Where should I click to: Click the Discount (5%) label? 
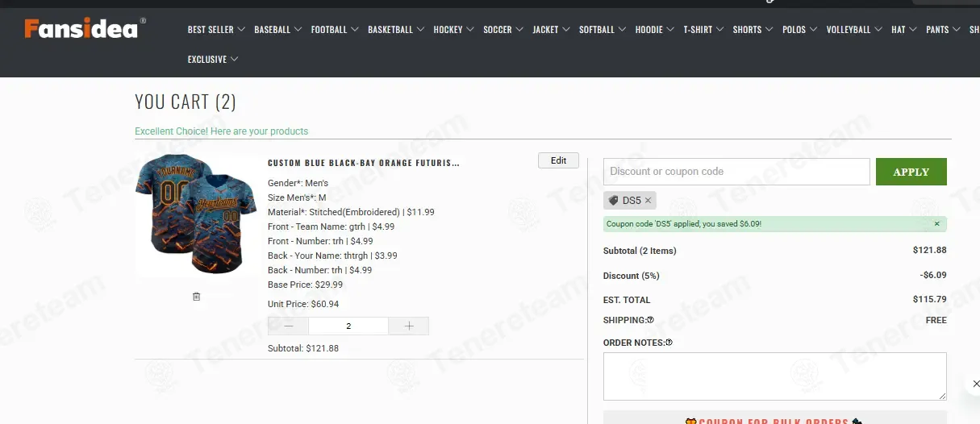click(x=632, y=276)
